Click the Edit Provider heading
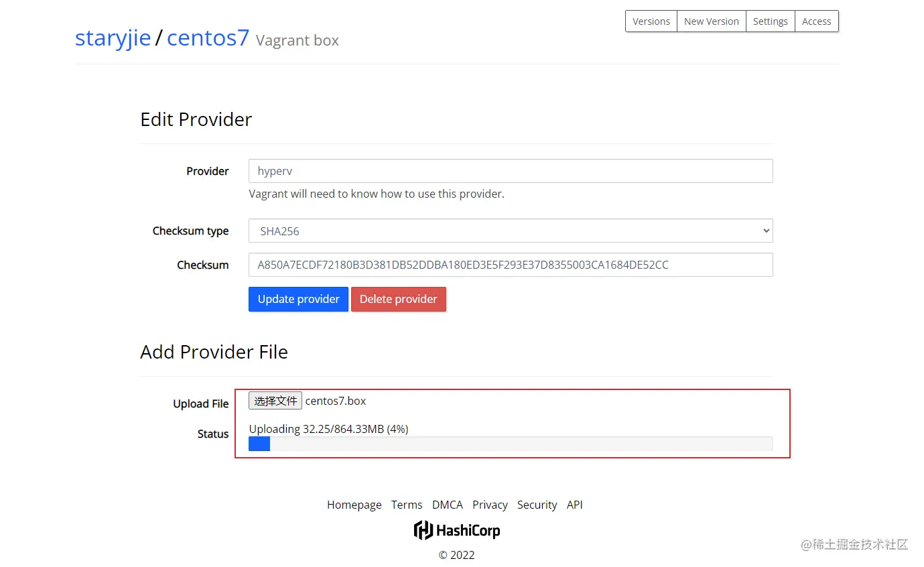This screenshot has height=567, width=924. (x=196, y=119)
